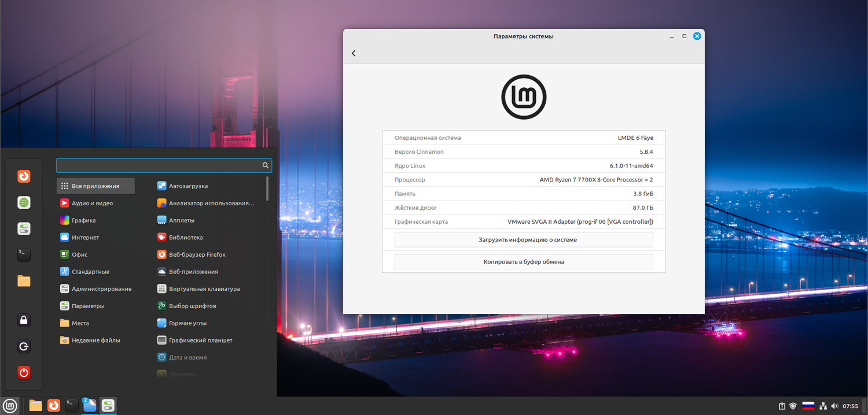Open the file manager from the panel
The width and height of the screenshot is (868, 415).
tap(35, 406)
